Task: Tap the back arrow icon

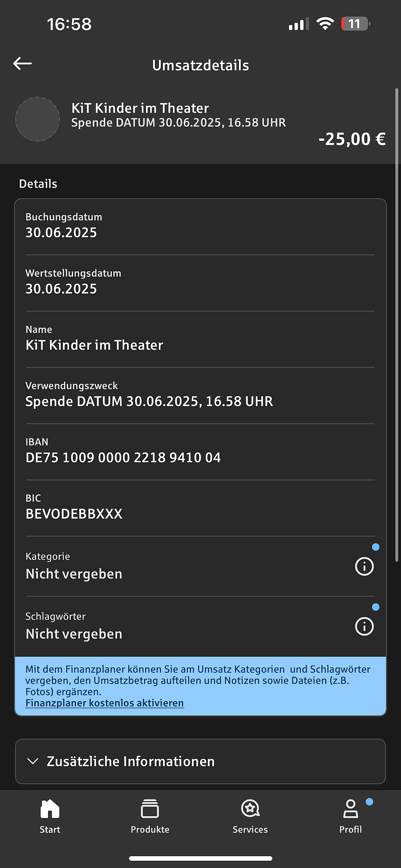Action: [22, 64]
